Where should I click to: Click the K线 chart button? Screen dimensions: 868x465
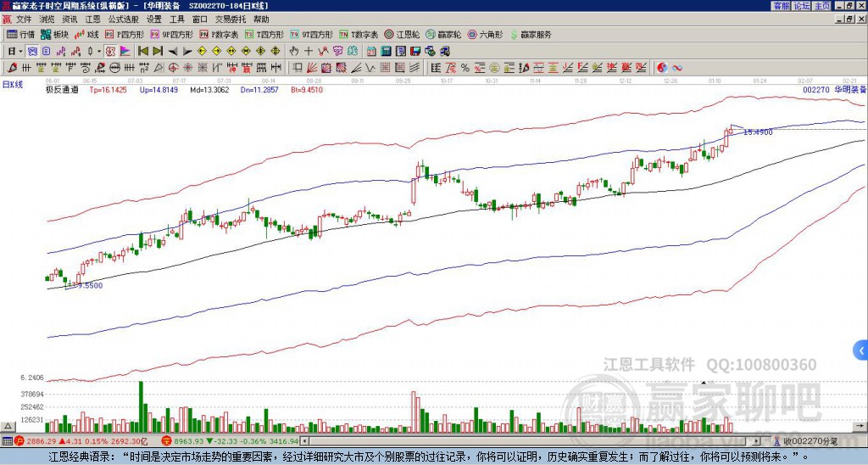click(86, 34)
